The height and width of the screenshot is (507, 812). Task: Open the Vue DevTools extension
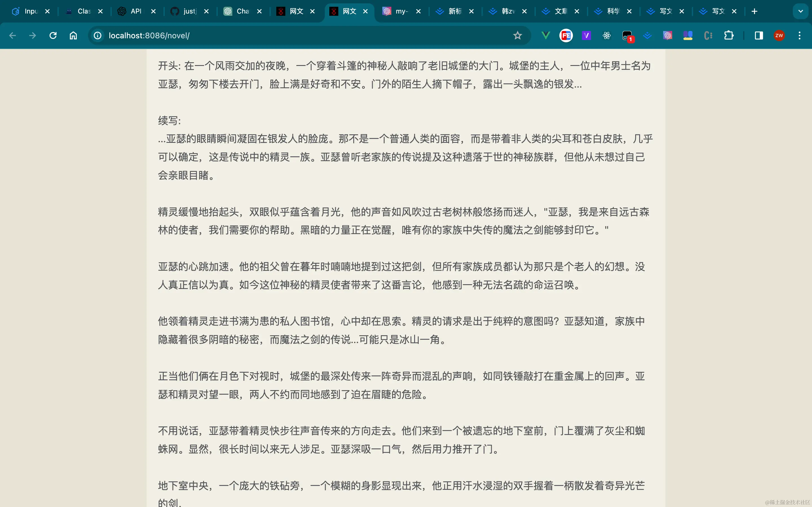coord(546,35)
